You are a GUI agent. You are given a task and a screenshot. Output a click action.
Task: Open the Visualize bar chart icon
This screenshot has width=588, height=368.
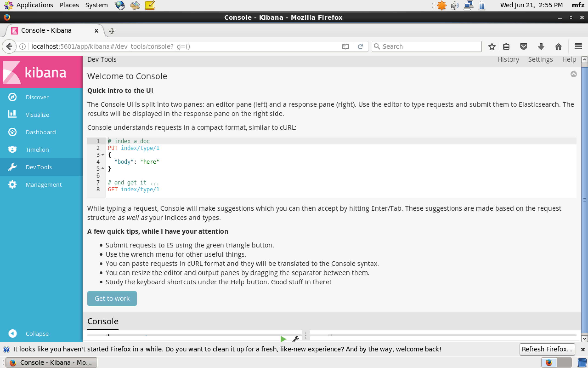(12, 114)
